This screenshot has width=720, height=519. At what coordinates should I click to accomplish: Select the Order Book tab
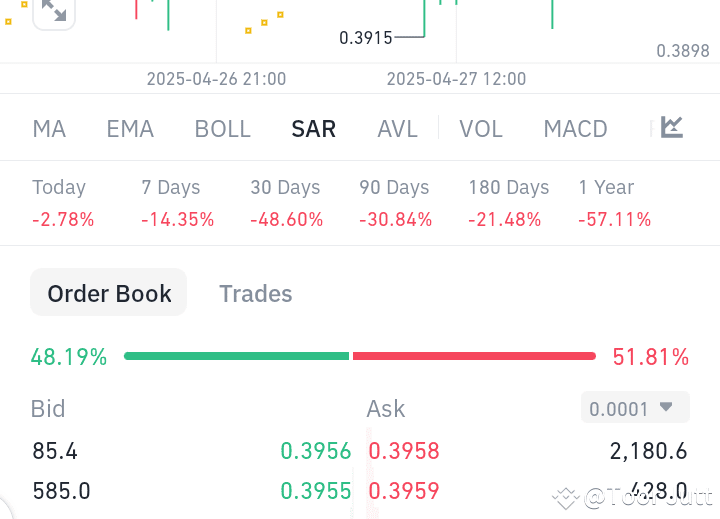point(108,292)
